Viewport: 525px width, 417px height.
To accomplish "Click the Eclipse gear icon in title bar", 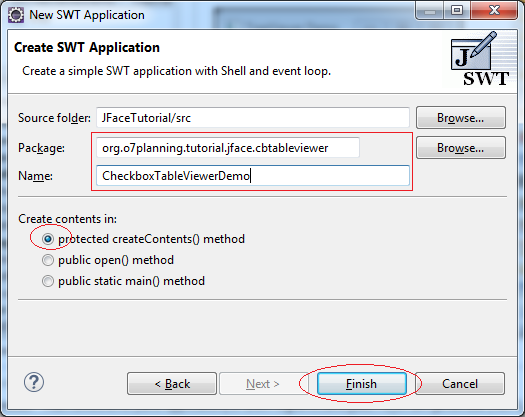I will click(16, 15).
